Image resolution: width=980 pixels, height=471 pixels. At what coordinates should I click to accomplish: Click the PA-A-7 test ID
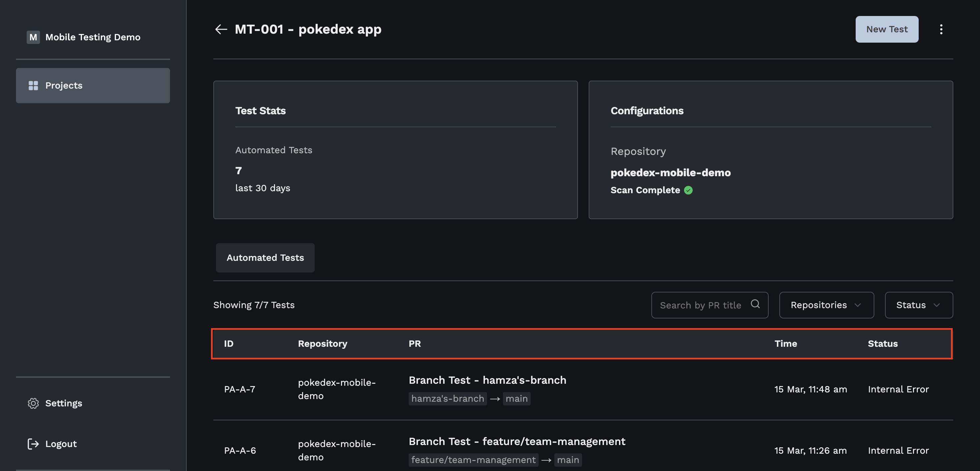coord(240,389)
